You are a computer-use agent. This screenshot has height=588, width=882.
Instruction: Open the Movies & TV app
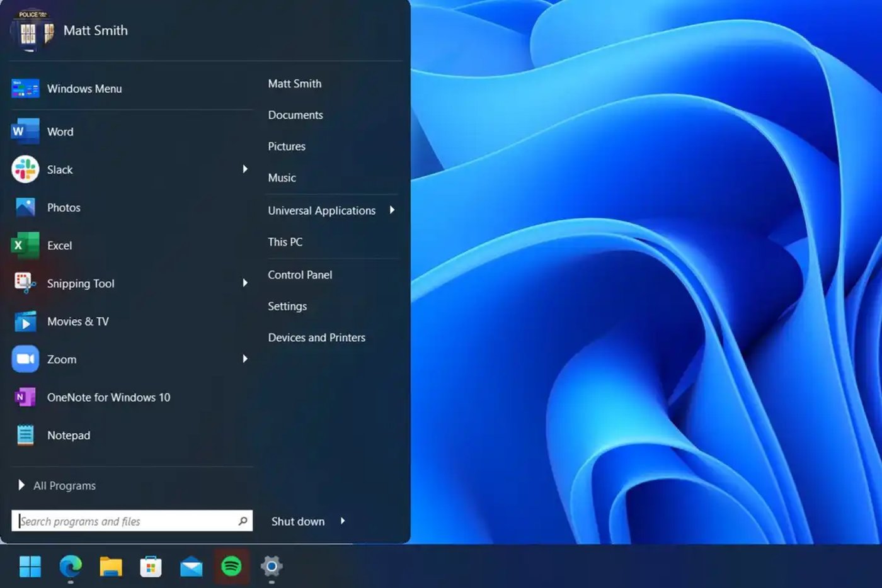(78, 321)
